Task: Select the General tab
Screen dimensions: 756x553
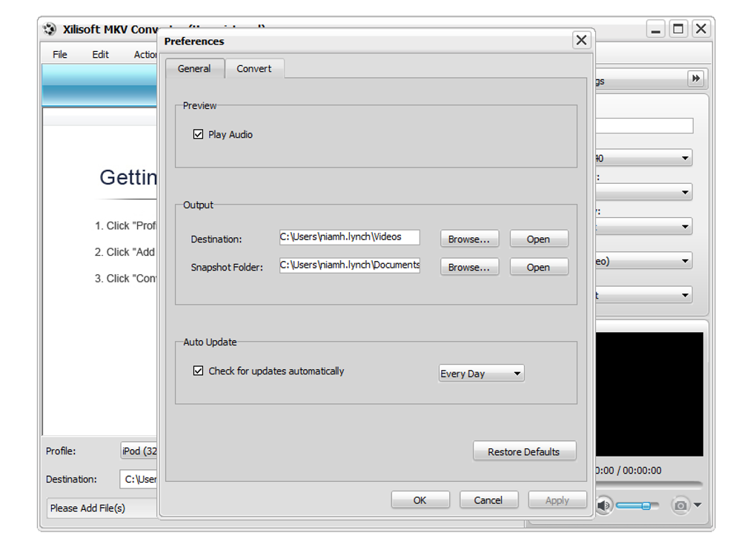Action: point(194,68)
